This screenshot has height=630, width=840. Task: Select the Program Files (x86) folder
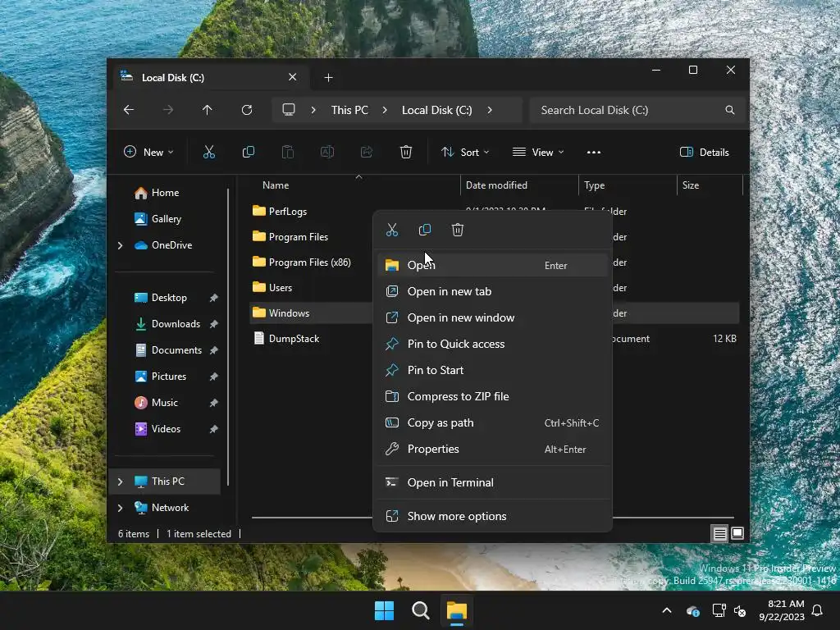pos(310,262)
